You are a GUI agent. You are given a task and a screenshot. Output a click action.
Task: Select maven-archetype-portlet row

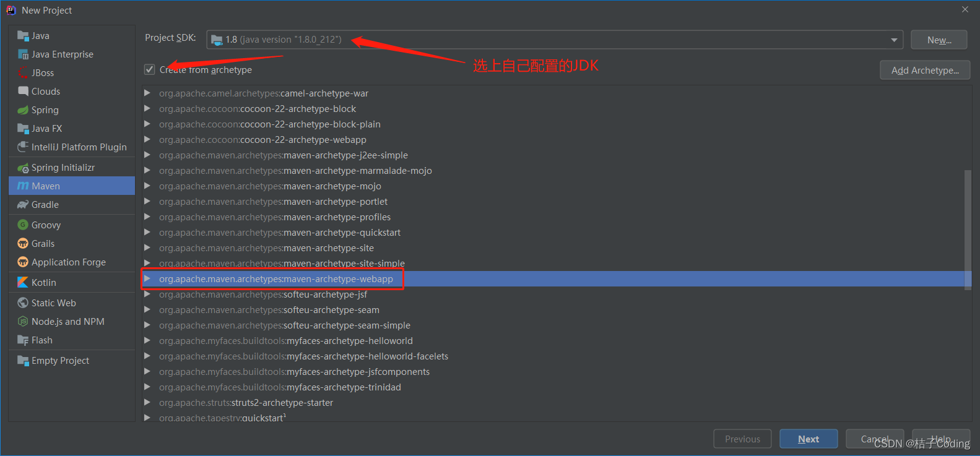click(x=556, y=202)
